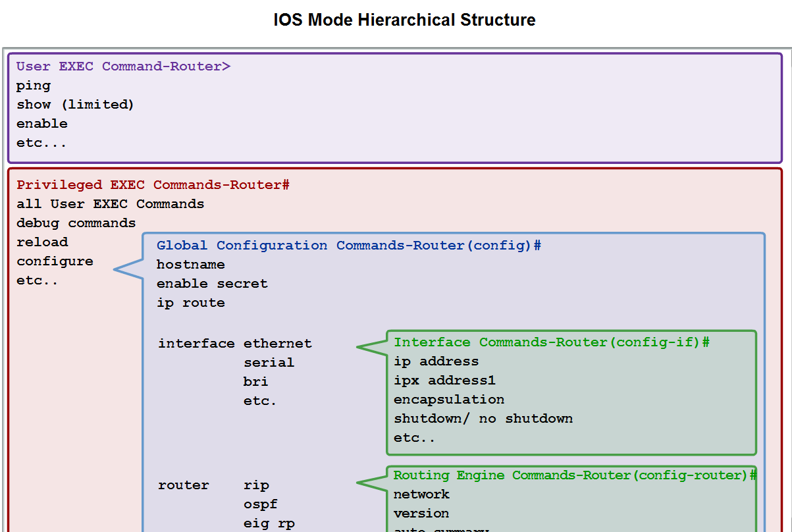
Task: Click the "ping" command text
Action: pos(34,85)
